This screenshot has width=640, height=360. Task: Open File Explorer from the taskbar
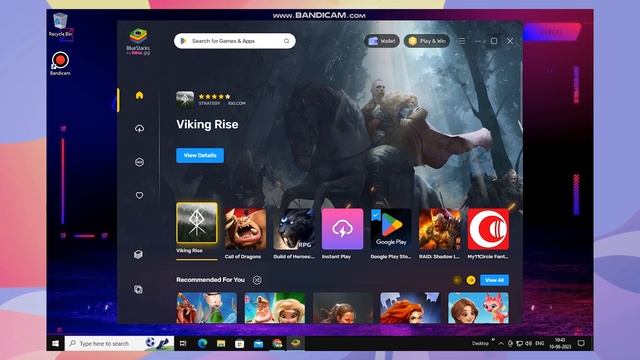tap(221, 344)
